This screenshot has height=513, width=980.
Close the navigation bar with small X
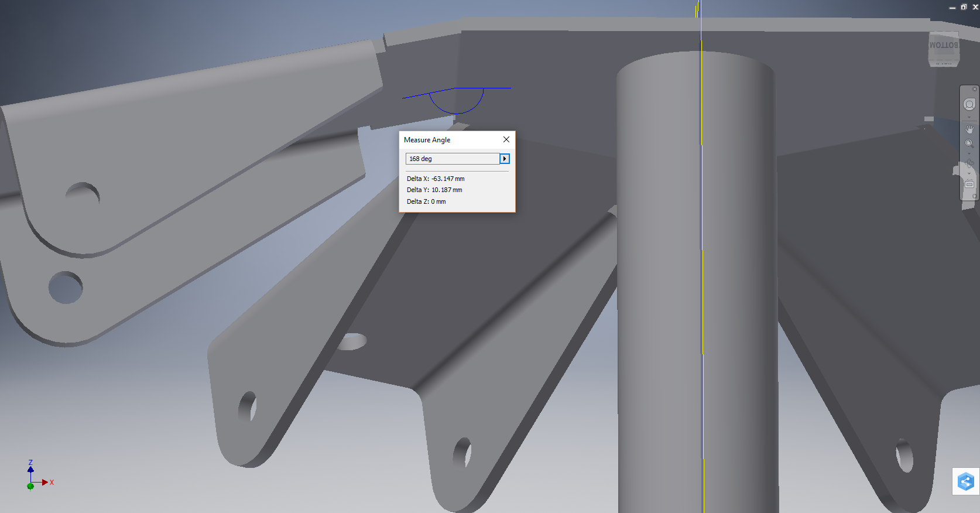(x=975, y=89)
